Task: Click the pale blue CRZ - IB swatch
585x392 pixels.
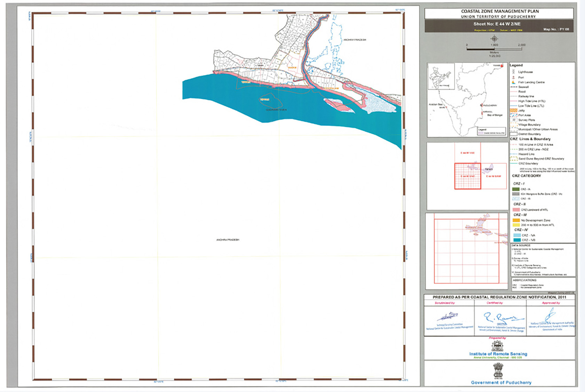Action: point(516,198)
